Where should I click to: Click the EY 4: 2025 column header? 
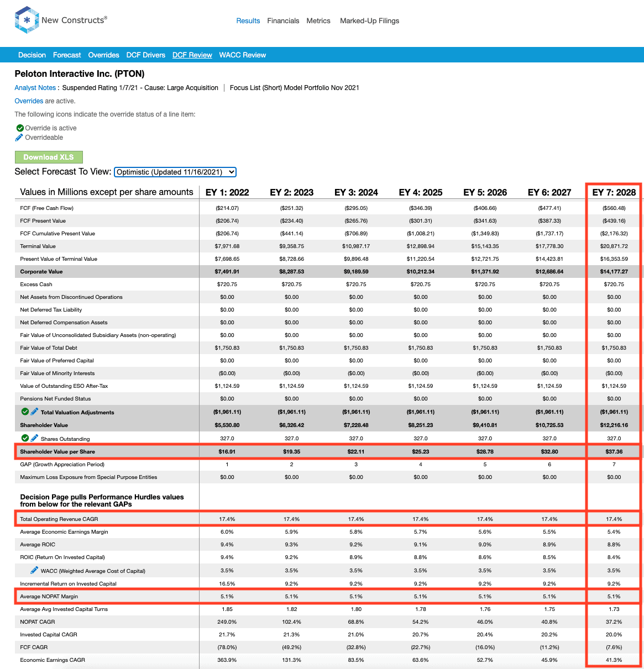(x=421, y=192)
